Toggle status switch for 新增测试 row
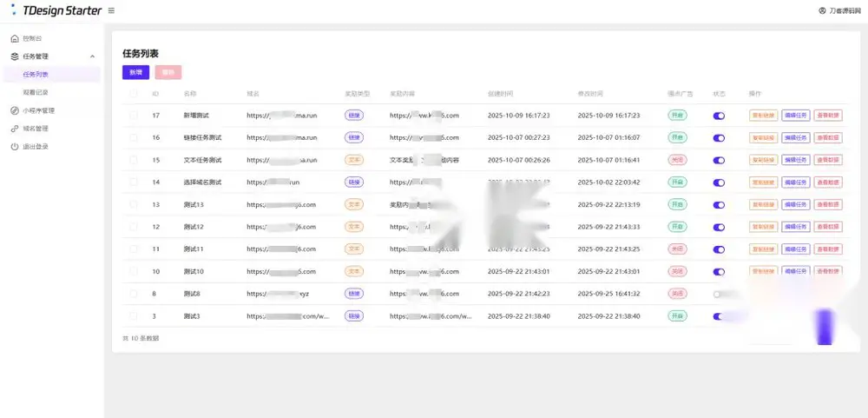 719,116
